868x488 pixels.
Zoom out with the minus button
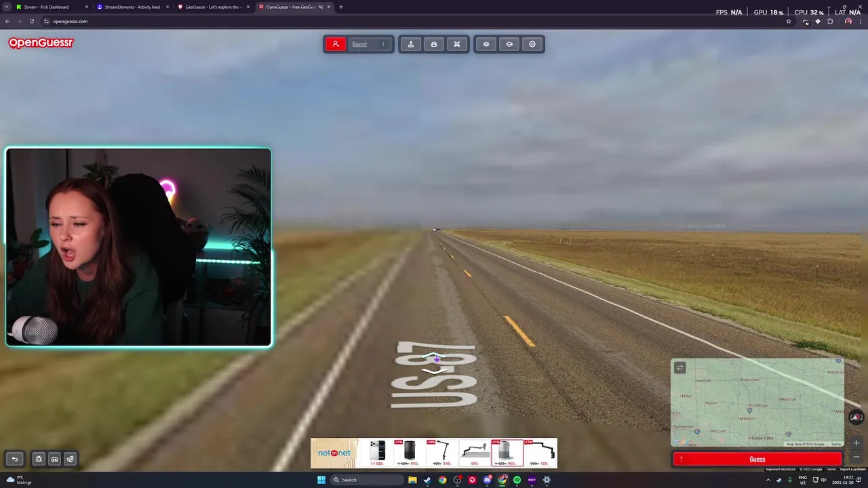point(856,456)
